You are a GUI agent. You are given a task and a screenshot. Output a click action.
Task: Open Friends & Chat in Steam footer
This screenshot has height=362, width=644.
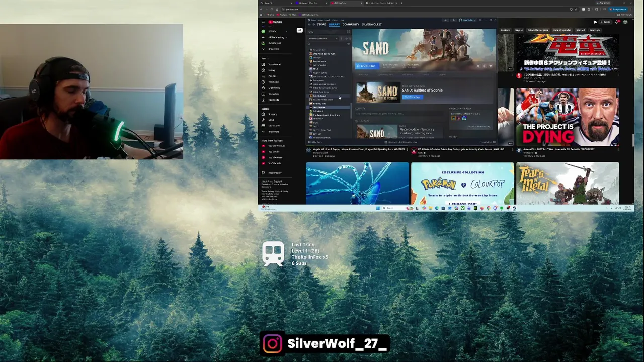coord(488,142)
